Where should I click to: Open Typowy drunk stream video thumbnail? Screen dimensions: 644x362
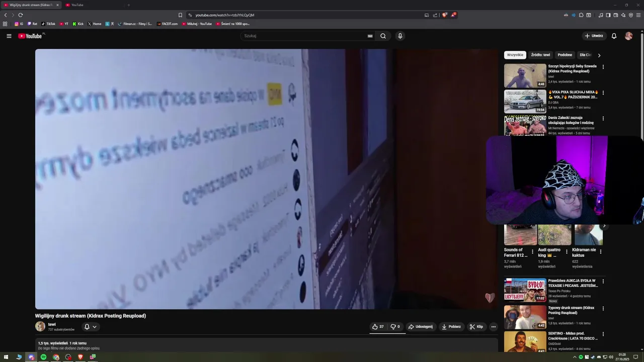coord(525,317)
